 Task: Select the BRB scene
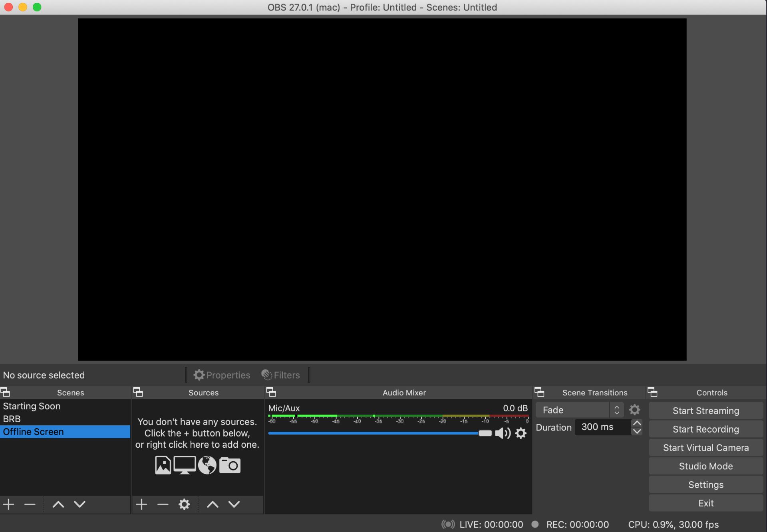click(x=12, y=419)
